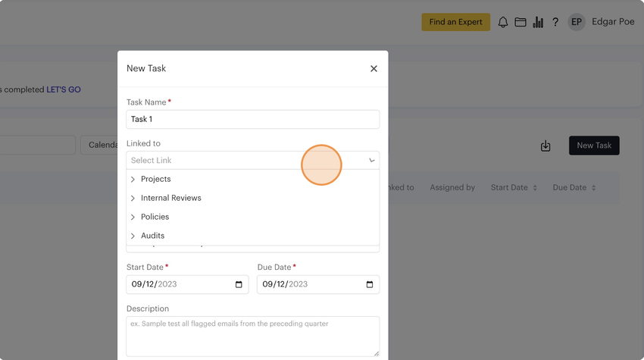Click the notifications bell icon

(x=503, y=22)
